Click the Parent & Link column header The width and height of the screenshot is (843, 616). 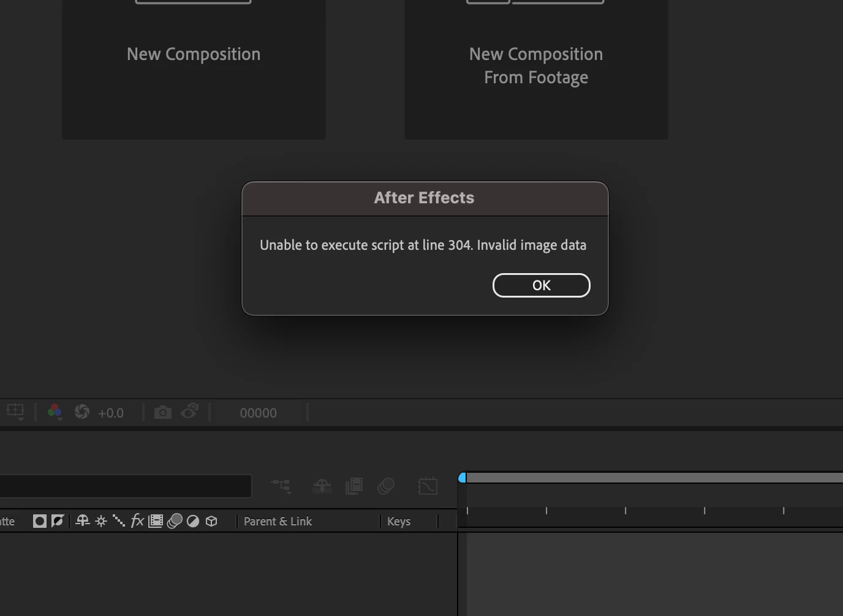(278, 522)
